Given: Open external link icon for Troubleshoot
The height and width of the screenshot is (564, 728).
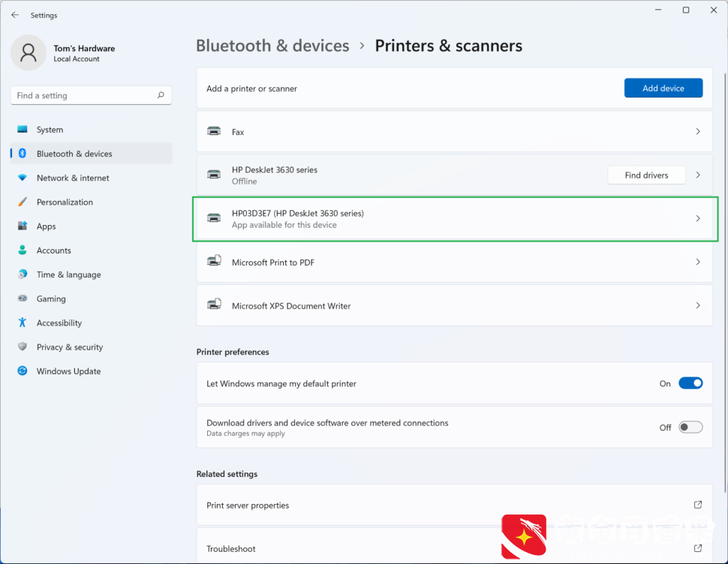Looking at the screenshot, I should pos(697,548).
